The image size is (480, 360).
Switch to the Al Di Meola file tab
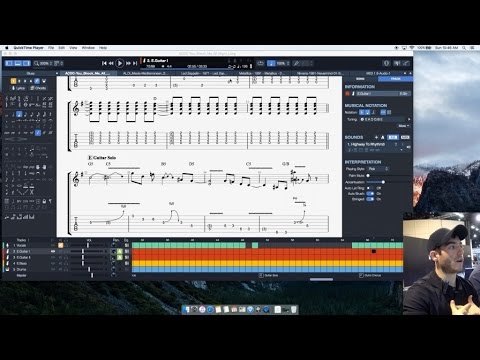click(144, 73)
